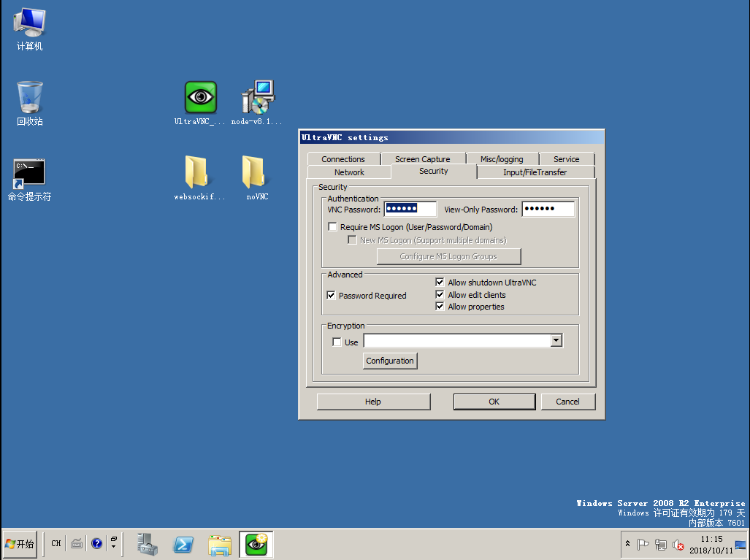Click the Help button
Screen dimensions: 750x560
coord(373,402)
